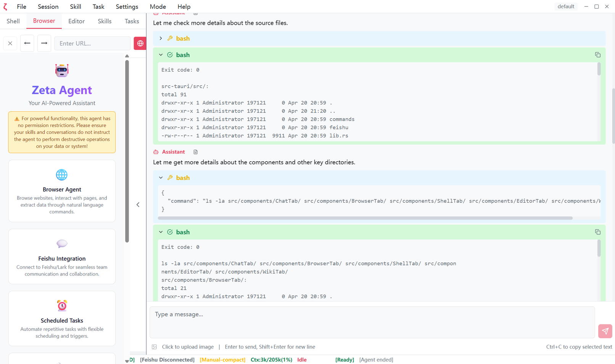The height and width of the screenshot is (364, 615).
Task: Open a new browser tab with the globe button
Action: click(x=140, y=43)
